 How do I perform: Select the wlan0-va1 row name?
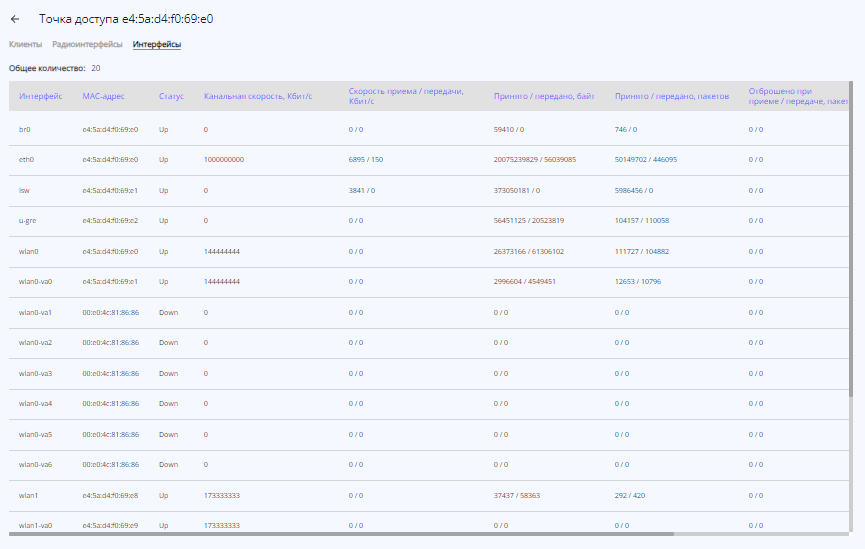(35, 312)
